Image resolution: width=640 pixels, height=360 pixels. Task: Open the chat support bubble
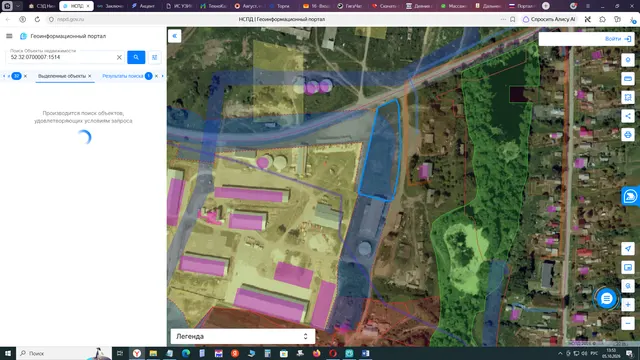607,298
